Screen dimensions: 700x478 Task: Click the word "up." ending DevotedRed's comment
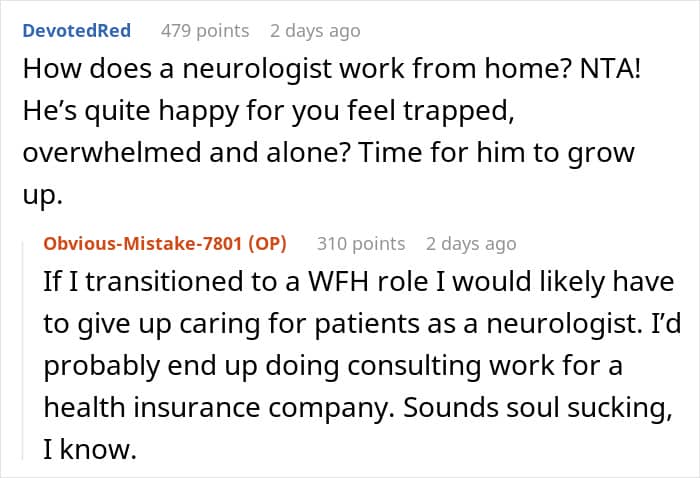tap(46, 195)
